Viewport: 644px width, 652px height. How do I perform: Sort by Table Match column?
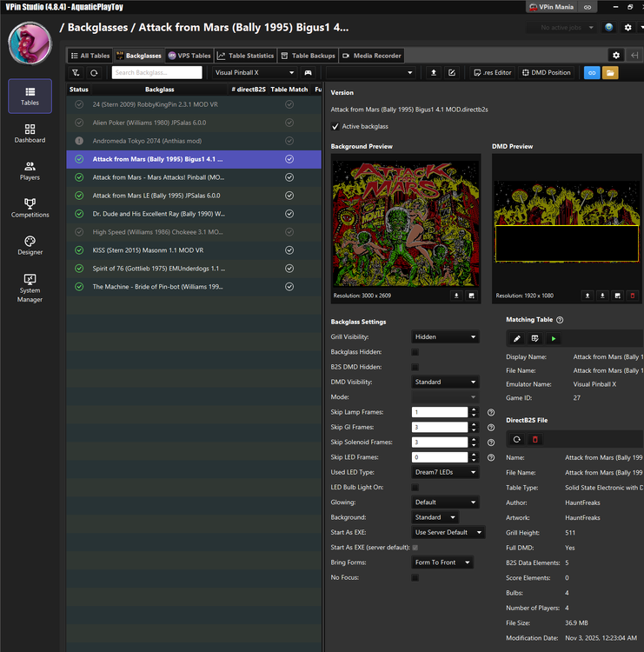coord(289,90)
